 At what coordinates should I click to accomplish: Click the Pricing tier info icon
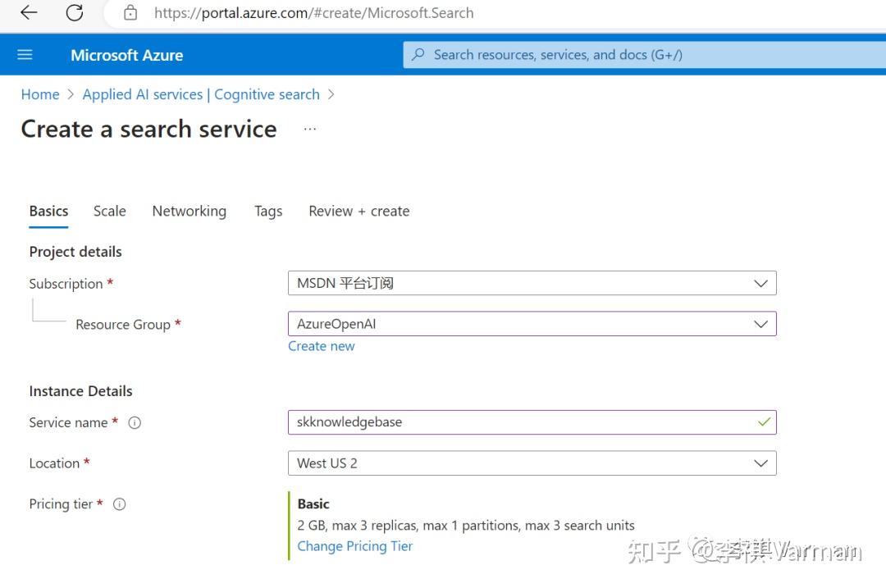pos(119,504)
